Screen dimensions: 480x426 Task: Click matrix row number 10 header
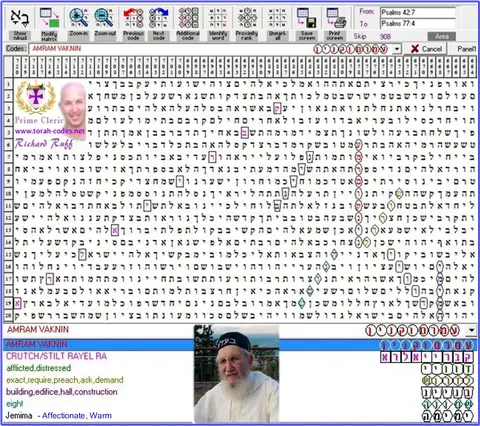tap(8, 193)
